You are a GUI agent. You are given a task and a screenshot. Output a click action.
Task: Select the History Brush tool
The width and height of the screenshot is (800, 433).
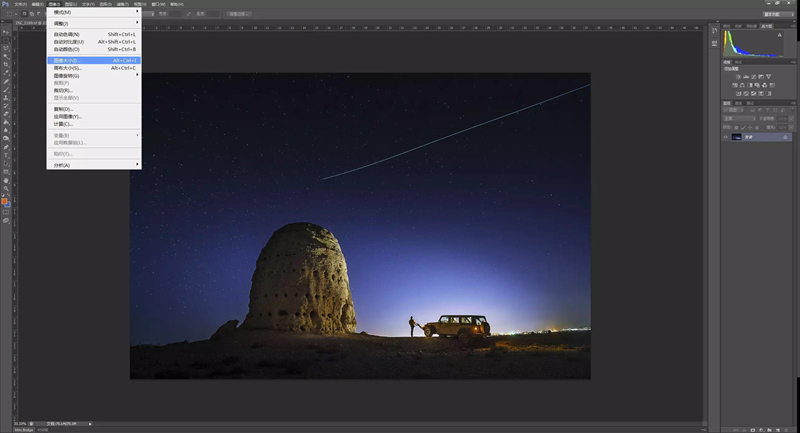pyautogui.click(x=6, y=105)
